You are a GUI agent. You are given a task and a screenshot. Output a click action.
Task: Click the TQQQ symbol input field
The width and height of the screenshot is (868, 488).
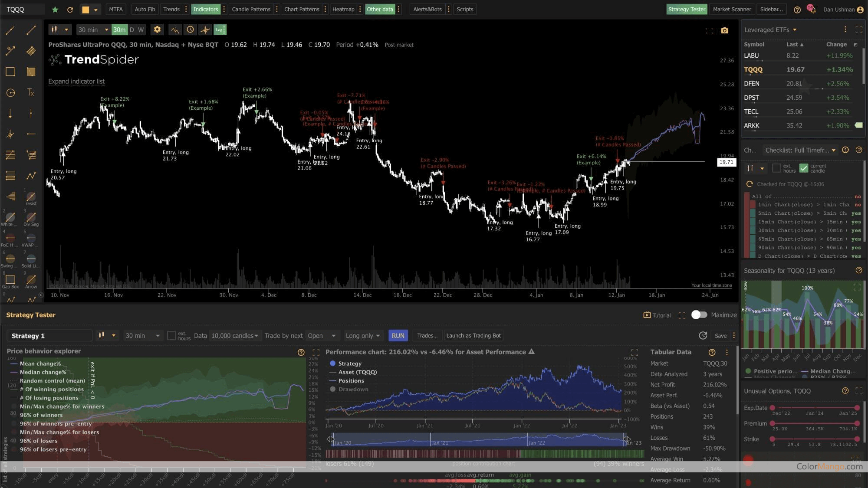tap(23, 9)
